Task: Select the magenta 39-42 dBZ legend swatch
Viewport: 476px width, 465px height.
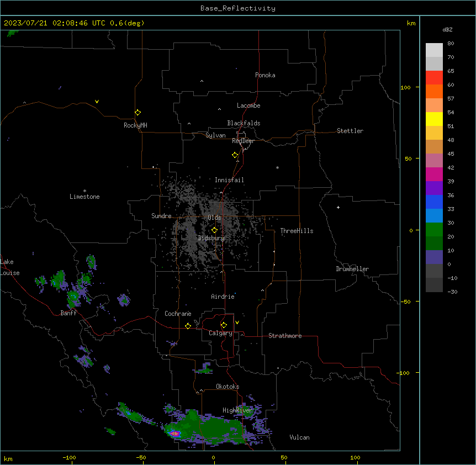Action: [434, 174]
